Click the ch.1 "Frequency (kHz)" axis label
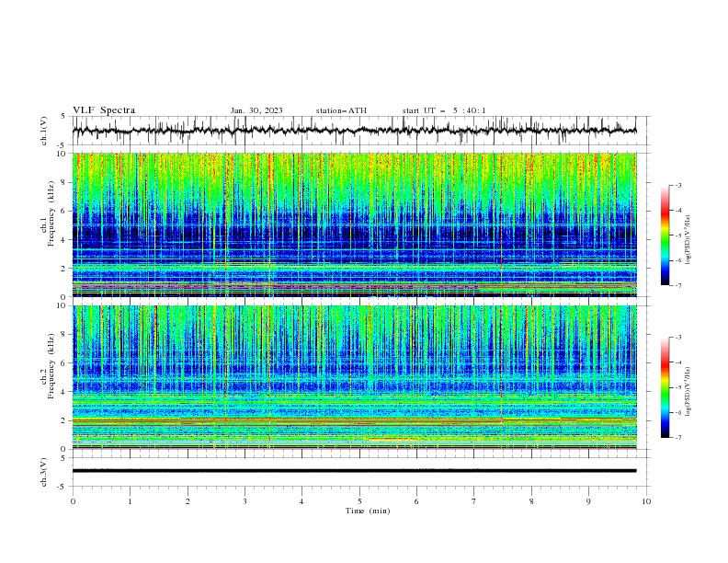Viewport: 728px width, 563px height. point(51,214)
